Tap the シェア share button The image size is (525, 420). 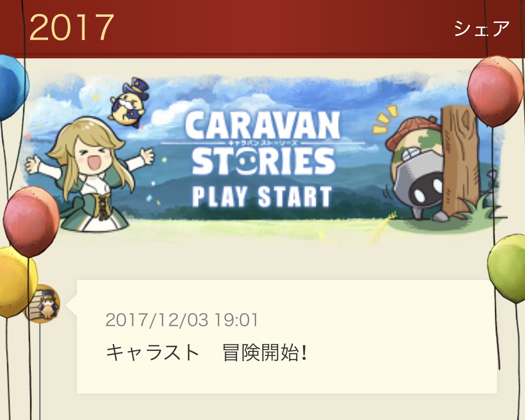(x=482, y=28)
